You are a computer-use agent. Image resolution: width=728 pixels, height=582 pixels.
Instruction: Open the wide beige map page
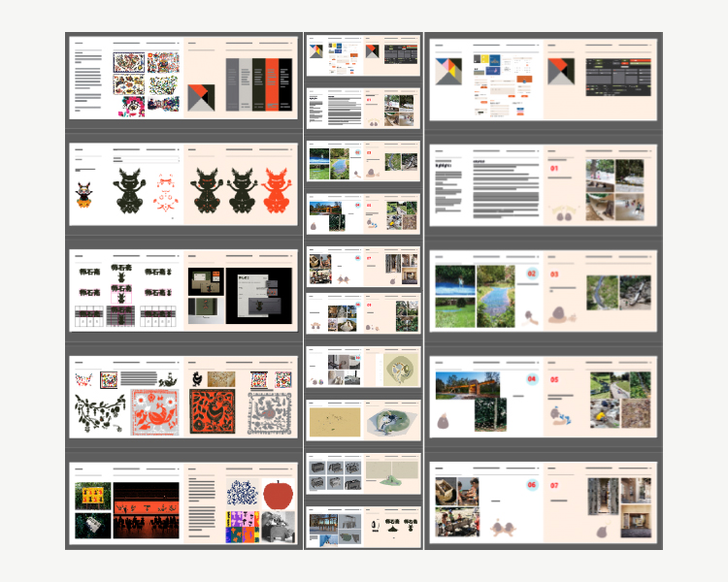coord(335,421)
